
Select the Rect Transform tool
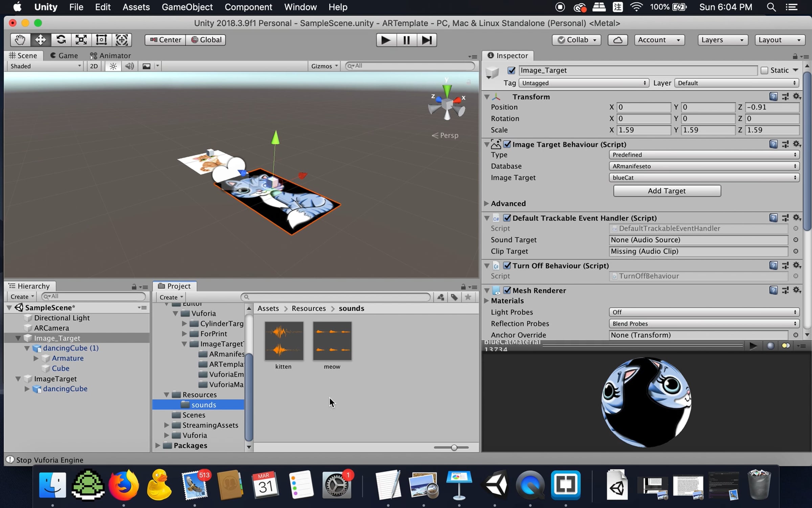pos(101,40)
